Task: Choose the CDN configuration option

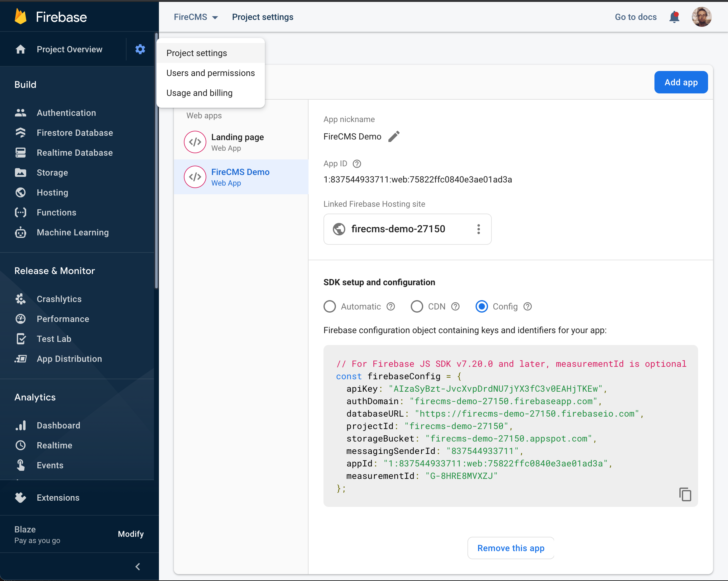Action: pyautogui.click(x=417, y=306)
